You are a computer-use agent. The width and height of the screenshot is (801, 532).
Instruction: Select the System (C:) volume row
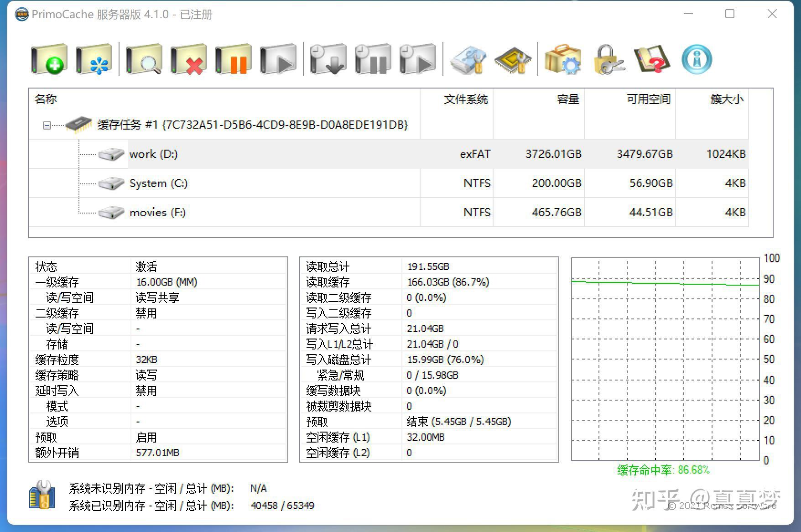pyautogui.click(x=389, y=183)
